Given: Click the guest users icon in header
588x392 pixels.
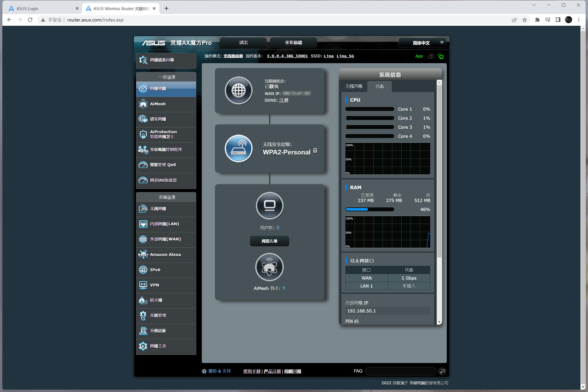Looking at the screenshot, I should click(x=431, y=56).
